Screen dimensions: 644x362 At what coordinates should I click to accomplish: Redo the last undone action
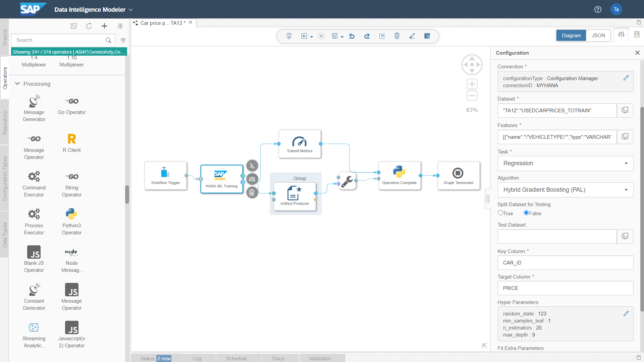[x=367, y=36]
